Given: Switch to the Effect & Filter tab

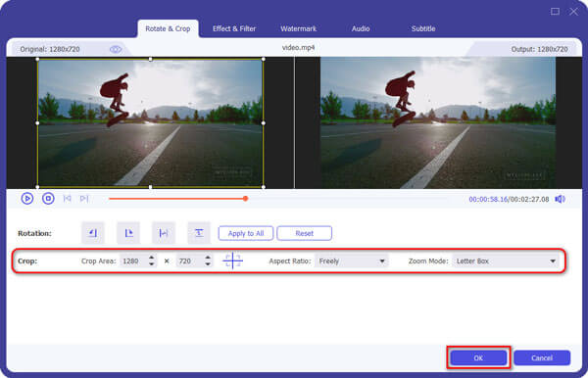Looking at the screenshot, I should pyautogui.click(x=234, y=28).
